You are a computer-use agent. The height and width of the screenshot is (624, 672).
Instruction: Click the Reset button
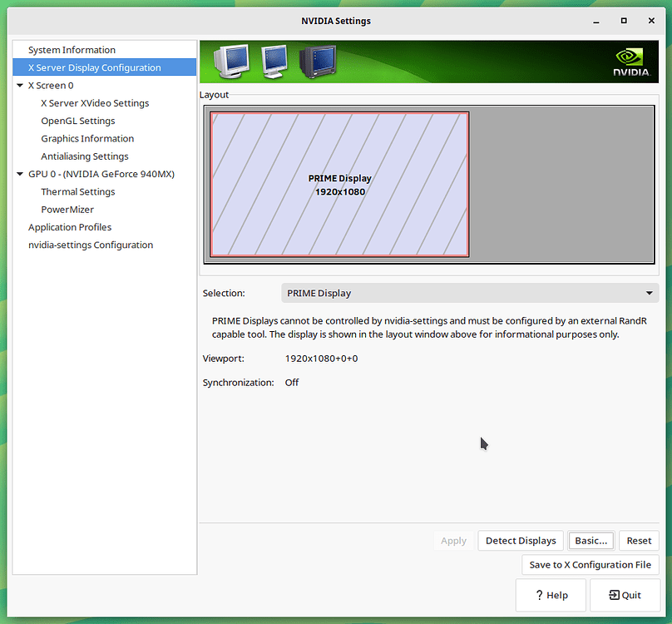639,540
